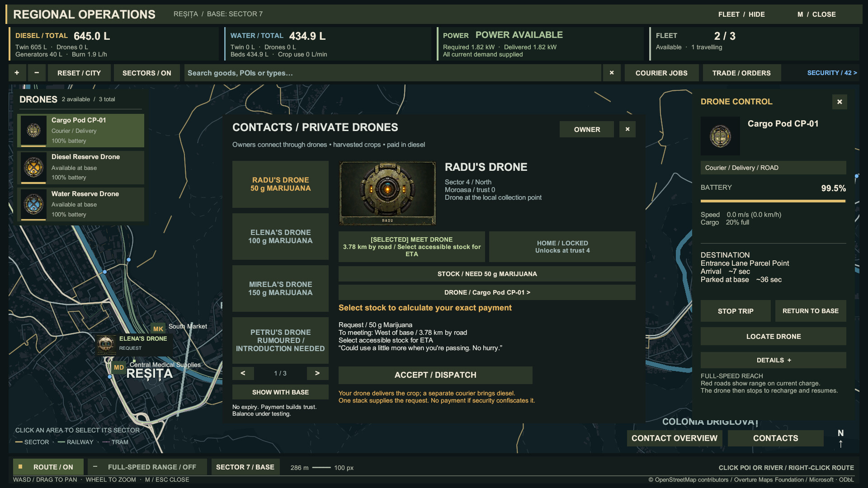Click Accept / Dispatch button
868x488 pixels.
pos(435,375)
